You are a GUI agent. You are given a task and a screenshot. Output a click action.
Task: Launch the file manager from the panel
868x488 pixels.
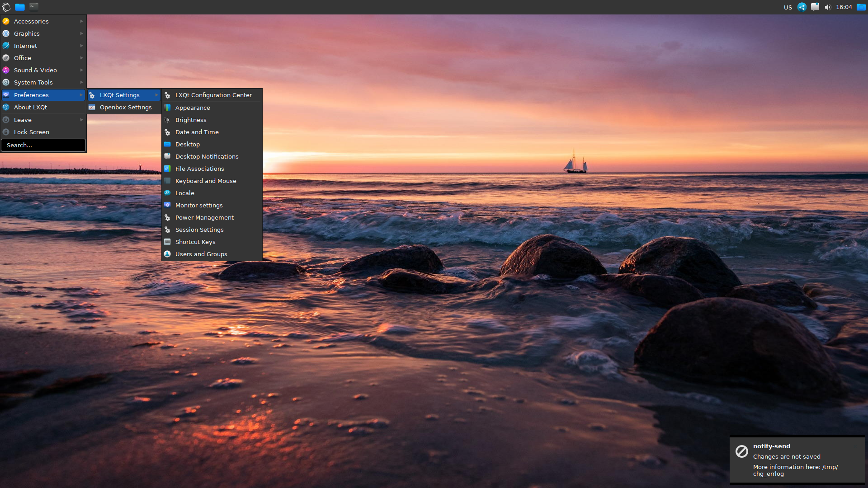pos(20,7)
